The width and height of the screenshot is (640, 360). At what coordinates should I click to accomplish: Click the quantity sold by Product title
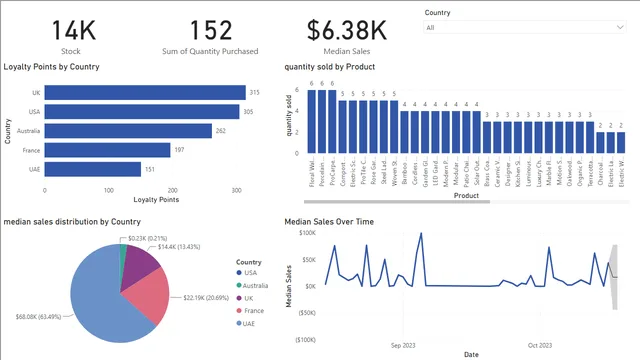[329, 67]
